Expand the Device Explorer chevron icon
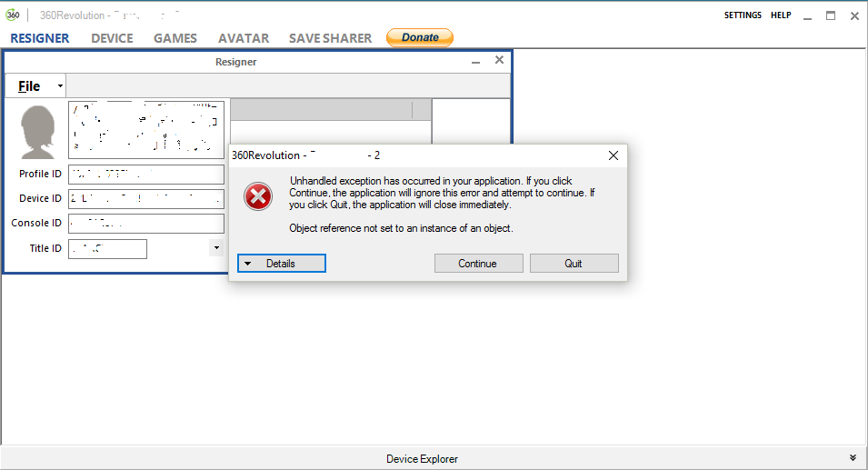 pyautogui.click(x=853, y=458)
